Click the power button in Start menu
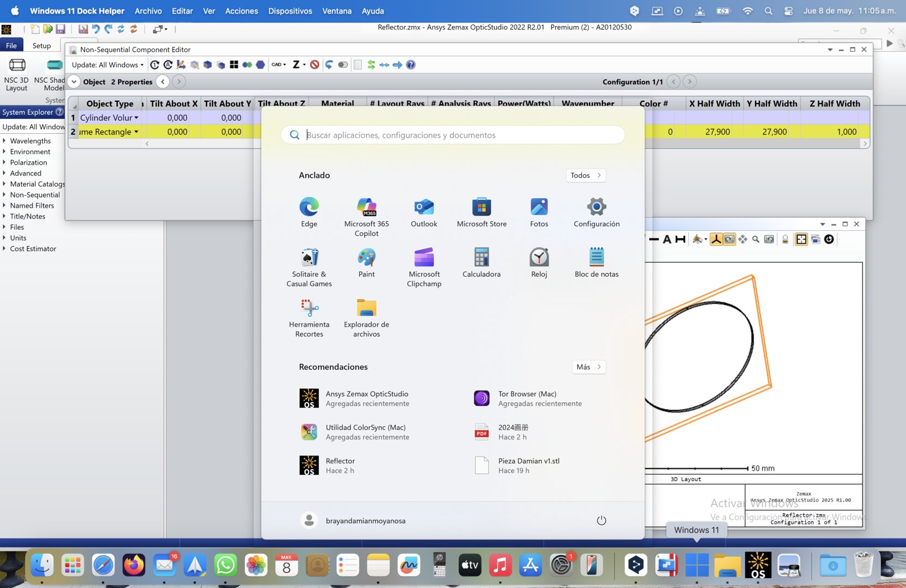Image resolution: width=906 pixels, height=588 pixels. click(601, 520)
